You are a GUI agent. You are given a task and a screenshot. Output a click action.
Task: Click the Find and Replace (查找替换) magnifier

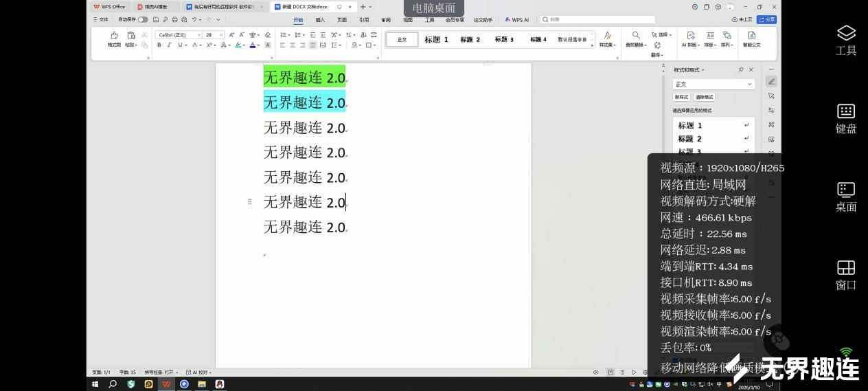[x=635, y=36]
